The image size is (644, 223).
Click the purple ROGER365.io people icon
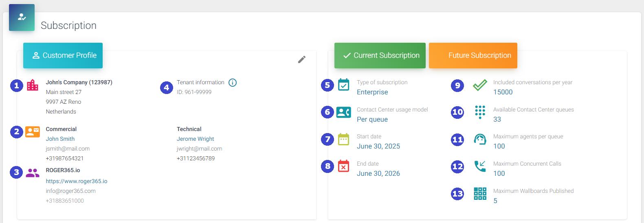[33, 173]
